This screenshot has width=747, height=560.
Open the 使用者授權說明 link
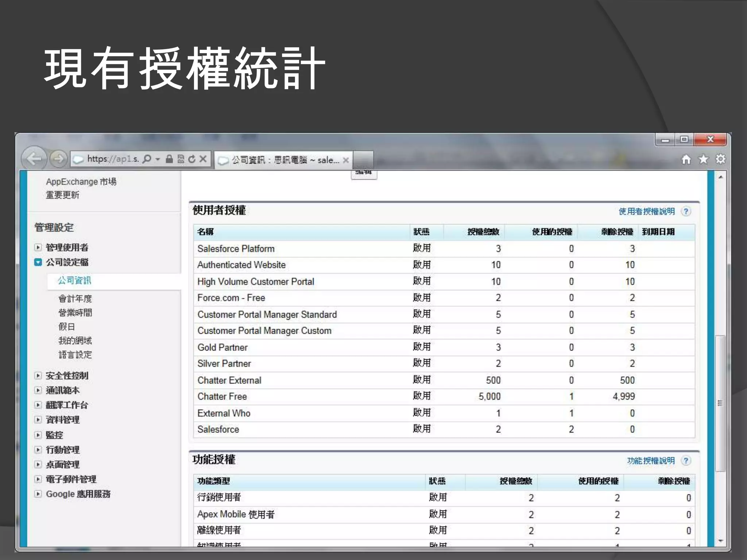(646, 211)
